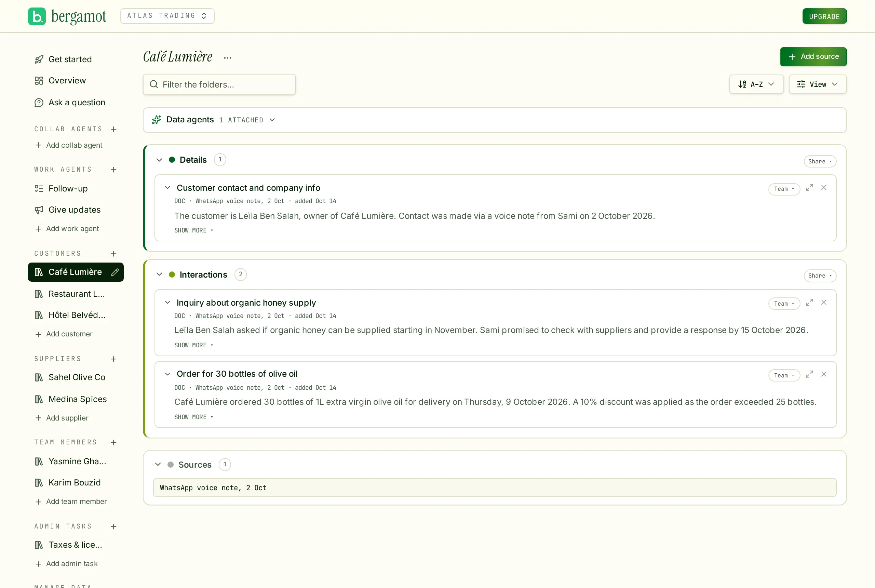Click the bergamot logo icon
The width and height of the screenshot is (875, 588).
37,16
